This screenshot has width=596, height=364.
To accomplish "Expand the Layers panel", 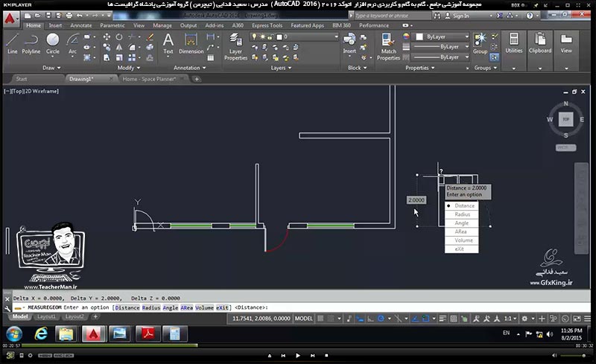I will tap(281, 68).
